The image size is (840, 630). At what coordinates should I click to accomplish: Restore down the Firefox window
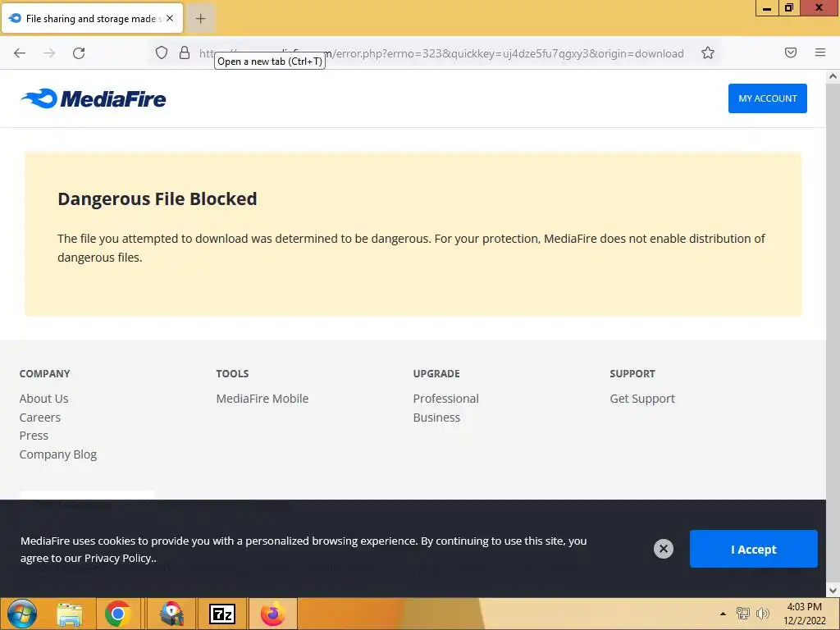[789, 8]
